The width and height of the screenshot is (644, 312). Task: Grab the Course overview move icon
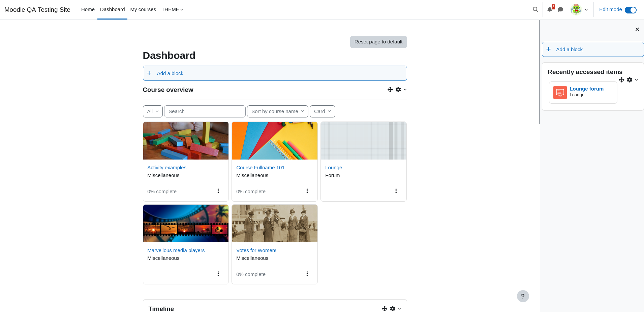[390, 90]
